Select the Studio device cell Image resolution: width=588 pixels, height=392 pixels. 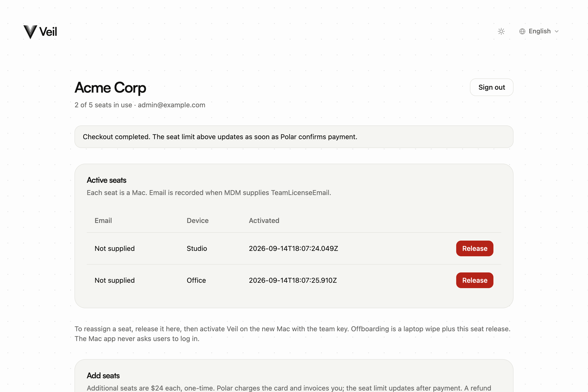click(197, 248)
